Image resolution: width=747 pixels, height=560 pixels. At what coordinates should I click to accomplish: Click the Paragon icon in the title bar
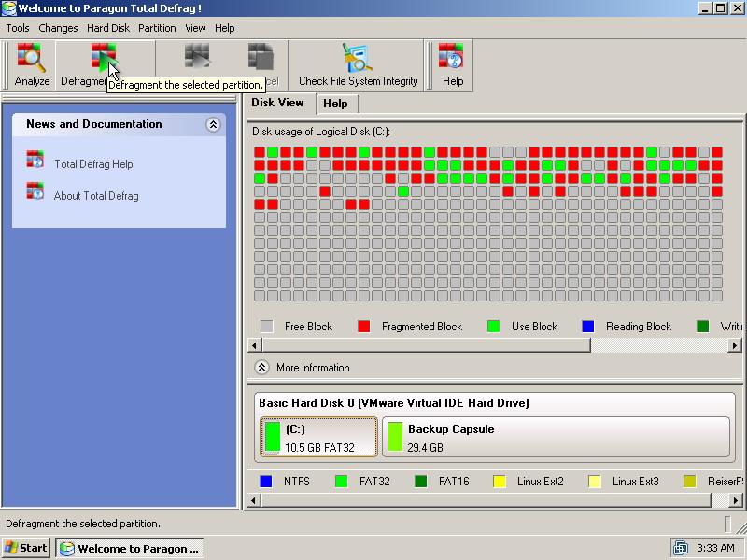(8, 8)
